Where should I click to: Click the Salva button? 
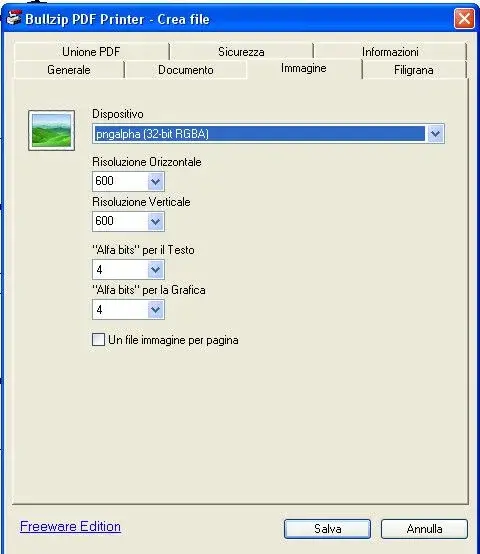(327, 529)
